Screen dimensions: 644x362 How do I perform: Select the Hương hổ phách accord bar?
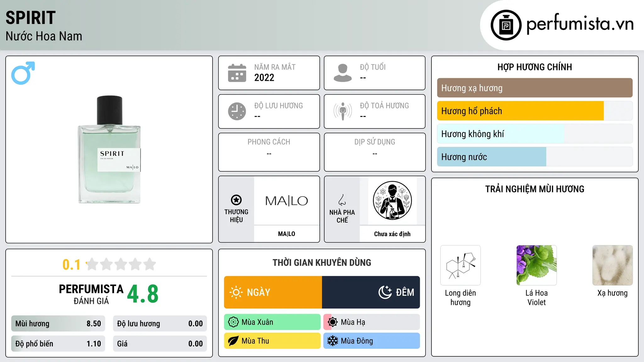535,111
